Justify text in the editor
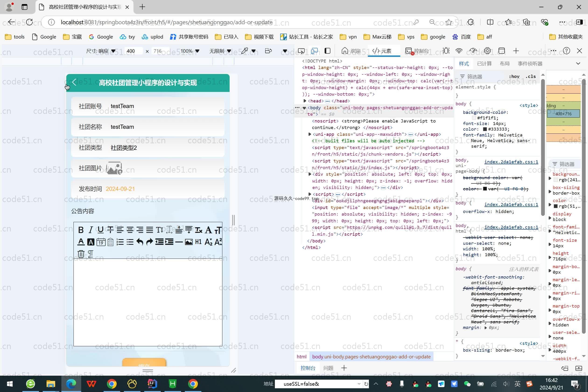 coord(150,230)
